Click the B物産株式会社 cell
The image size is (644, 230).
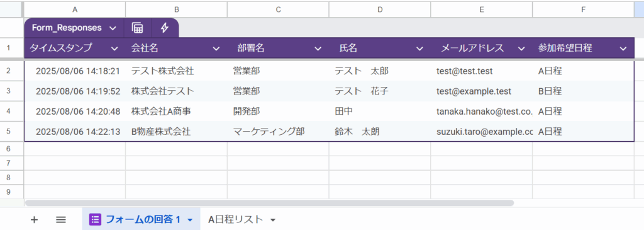tap(176, 132)
